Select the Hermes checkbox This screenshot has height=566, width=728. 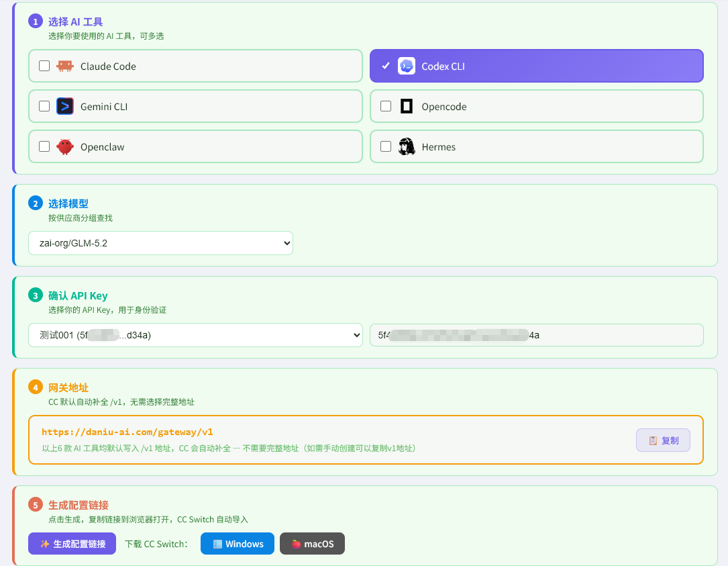pyautogui.click(x=386, y=147)
